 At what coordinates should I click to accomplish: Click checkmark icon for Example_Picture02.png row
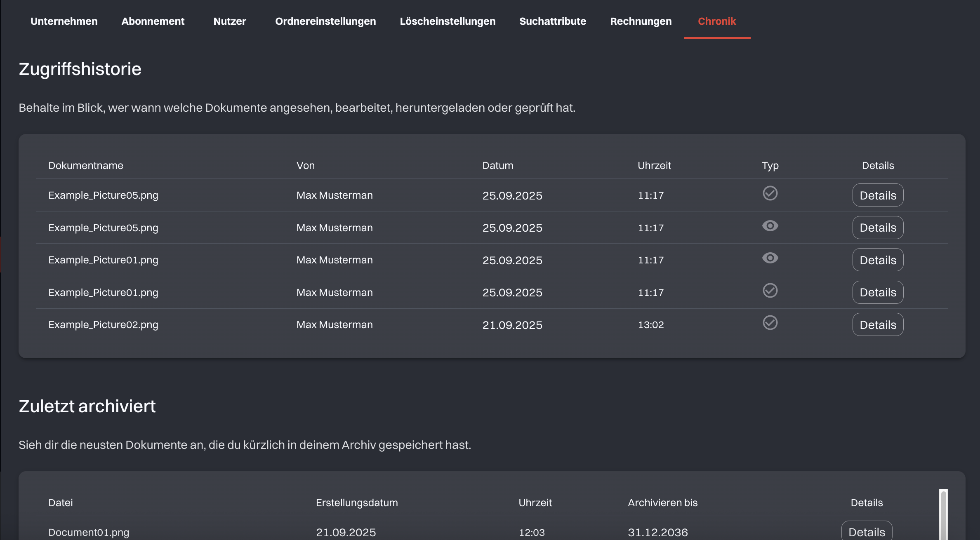[770, 323]
